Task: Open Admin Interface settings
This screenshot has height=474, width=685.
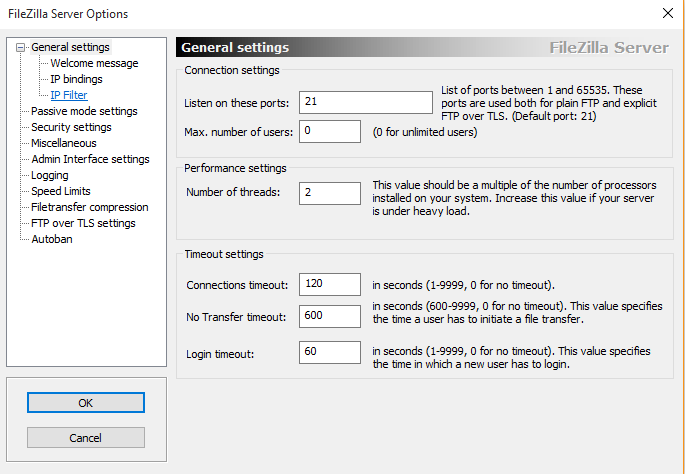Action: coord(90,159)
